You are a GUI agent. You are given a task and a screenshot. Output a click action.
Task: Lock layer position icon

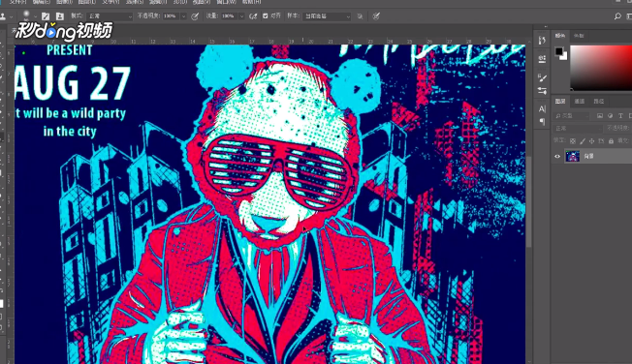point(591,141)
